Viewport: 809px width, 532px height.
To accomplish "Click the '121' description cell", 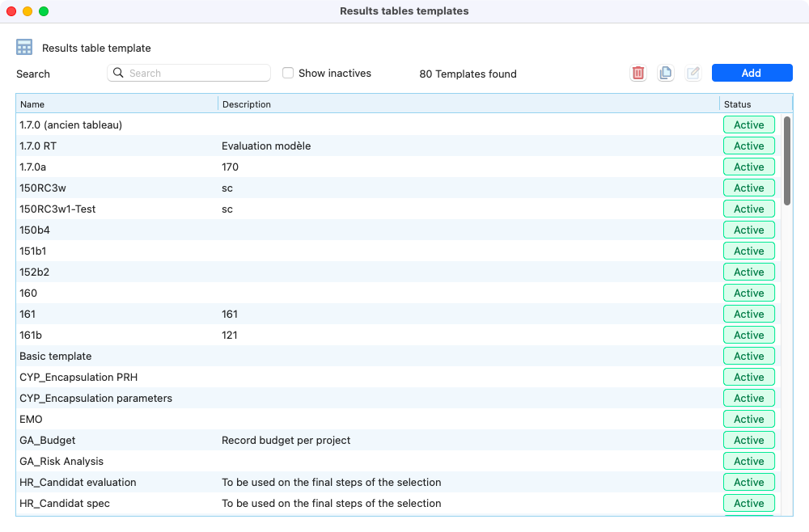I will point(230,335).
